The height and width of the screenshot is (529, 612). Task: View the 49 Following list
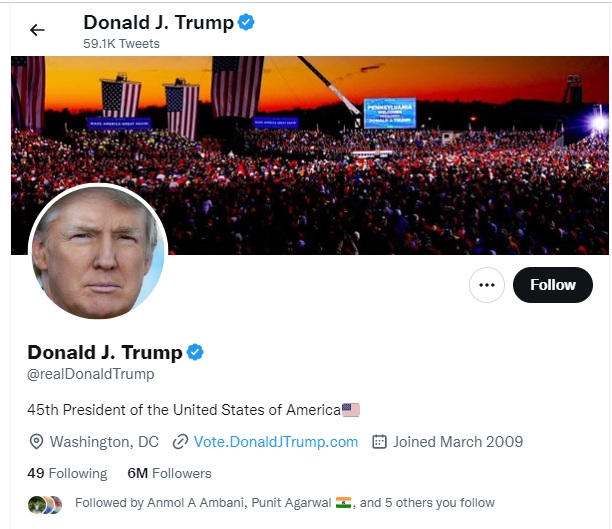(x=67, y=473)
